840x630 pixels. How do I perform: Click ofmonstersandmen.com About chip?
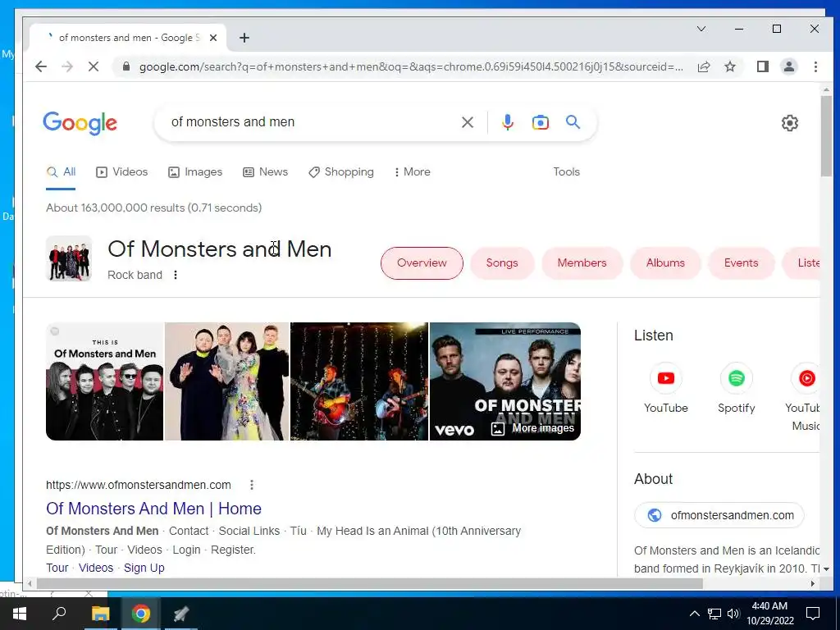(719, 515)
